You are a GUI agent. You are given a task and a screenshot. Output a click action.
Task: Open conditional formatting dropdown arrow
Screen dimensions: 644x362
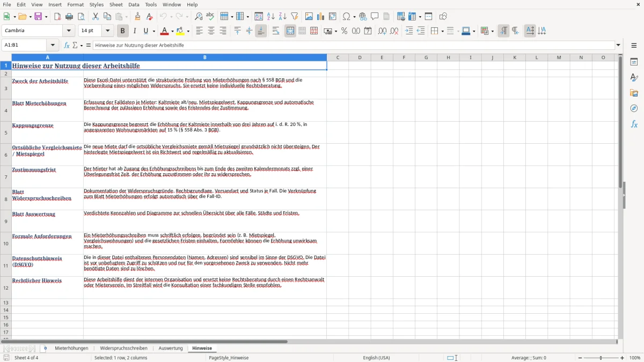tap(492, 31)
